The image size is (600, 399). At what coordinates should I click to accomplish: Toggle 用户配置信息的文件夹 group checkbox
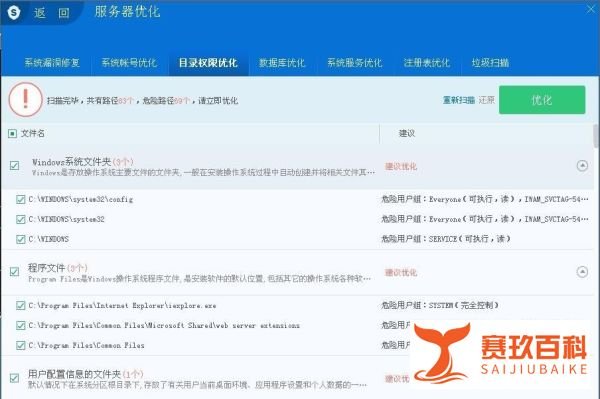pos(15,378)
